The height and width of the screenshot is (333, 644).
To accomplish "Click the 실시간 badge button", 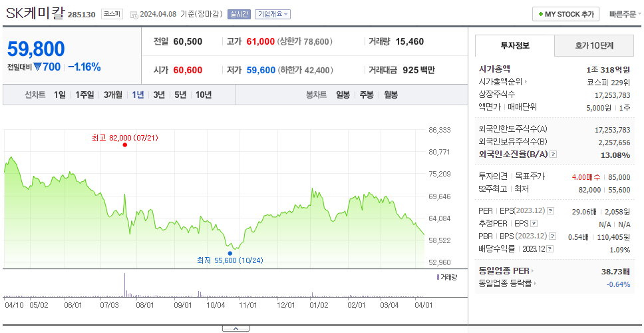I will [x=239, y=14].
